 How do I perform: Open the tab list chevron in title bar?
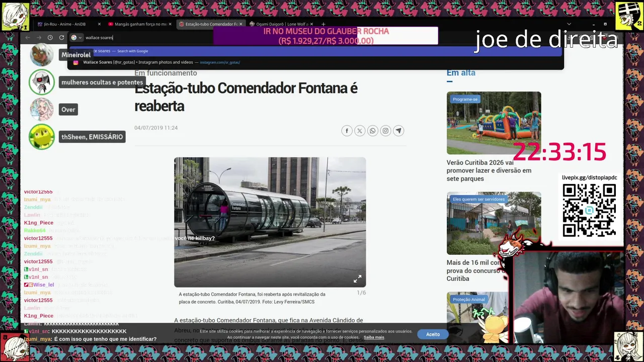pos(569,24)
